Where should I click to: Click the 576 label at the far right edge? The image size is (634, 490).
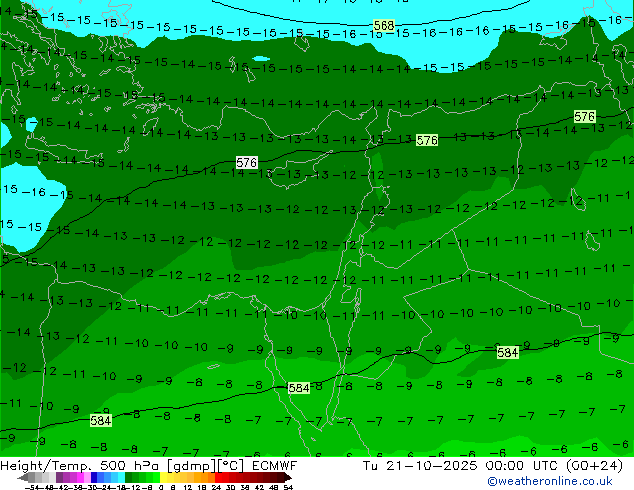click(585, 117)
